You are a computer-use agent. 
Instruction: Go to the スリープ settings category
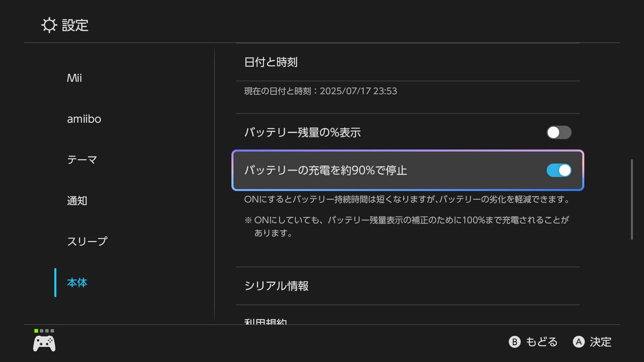coord(87,242)
